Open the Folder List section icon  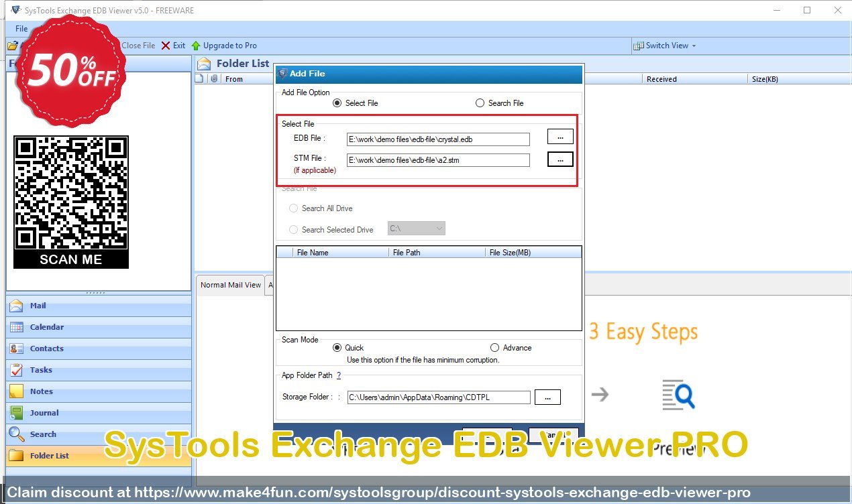[x=17, y=456]
